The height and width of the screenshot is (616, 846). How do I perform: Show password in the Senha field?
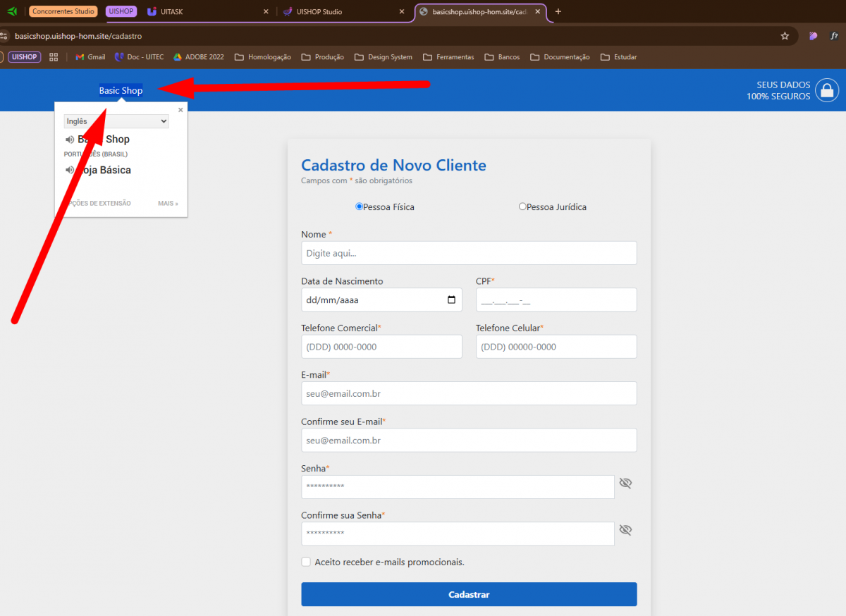[625, 483]
